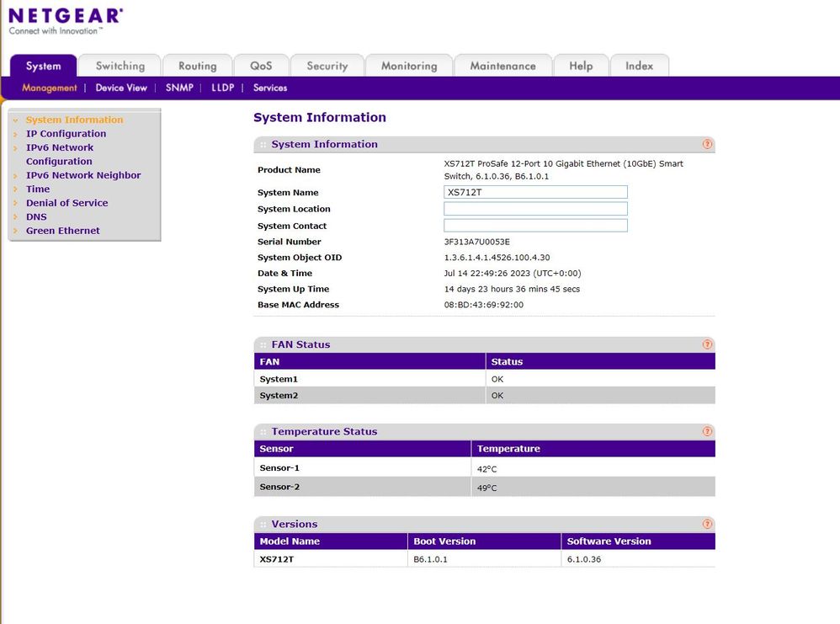The image size is (840, 624).
Task: Go to the Maintenance tab
Action: click(x=502, y=66)
